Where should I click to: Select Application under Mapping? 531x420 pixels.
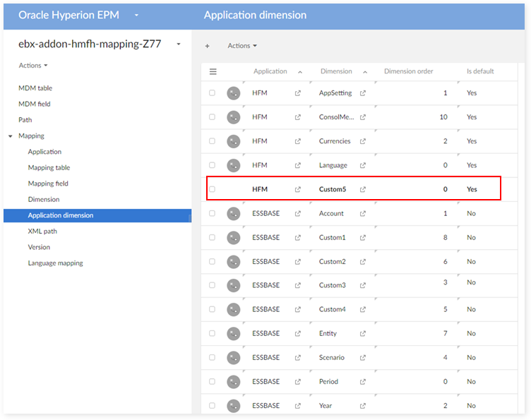coord(44,152)
